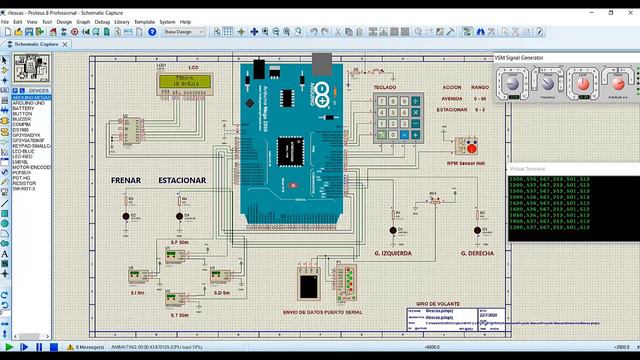Select MOTOR-ENCODER in devices list
The height and width of the screenshot is (360, 640).
click(x=31, y=167)
